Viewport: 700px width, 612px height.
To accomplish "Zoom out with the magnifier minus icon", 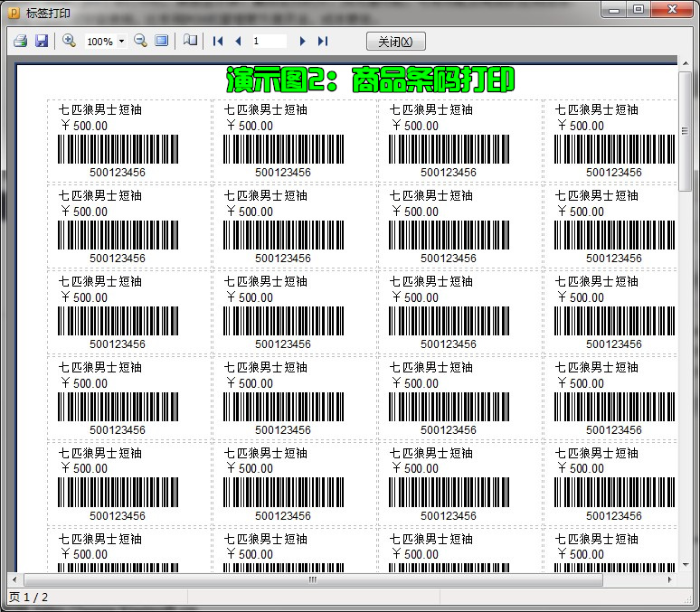I will (140, 41).
